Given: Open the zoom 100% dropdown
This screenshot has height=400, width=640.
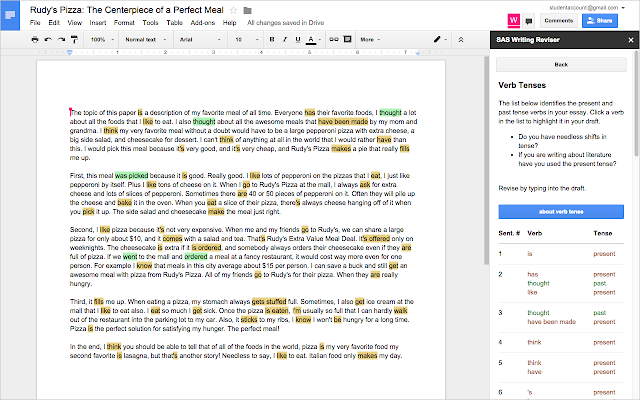Looking at the screenshot, I should pyautogui.click(x=102, y=40).
